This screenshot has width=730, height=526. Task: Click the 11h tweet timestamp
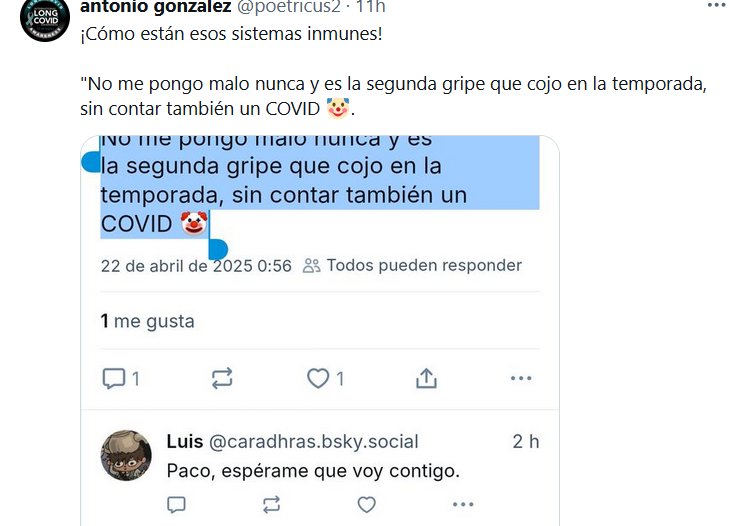point(371,7)
